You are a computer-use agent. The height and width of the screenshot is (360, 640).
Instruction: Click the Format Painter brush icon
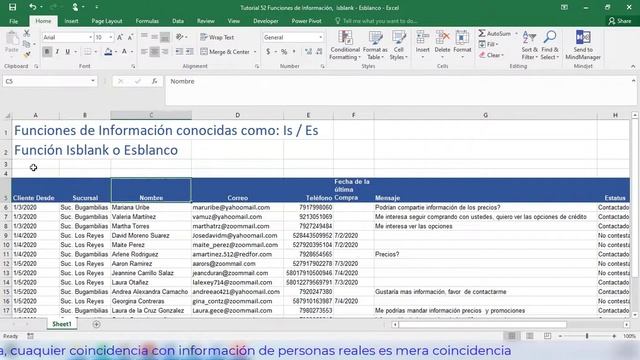[x=27, y=54]
